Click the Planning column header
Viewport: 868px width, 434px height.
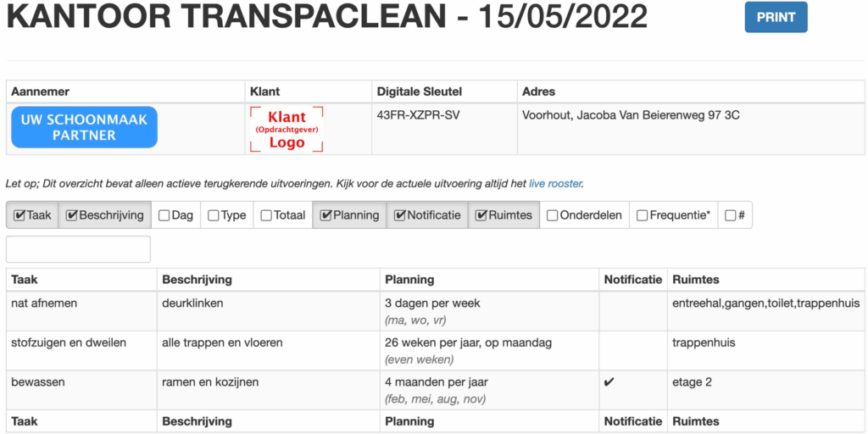click(x=409, y=279)
